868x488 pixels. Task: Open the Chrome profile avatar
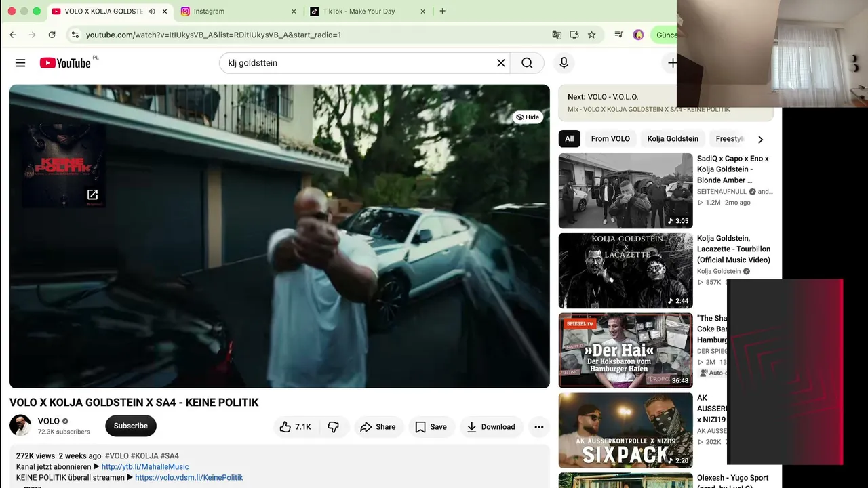(x=638, y=35)
